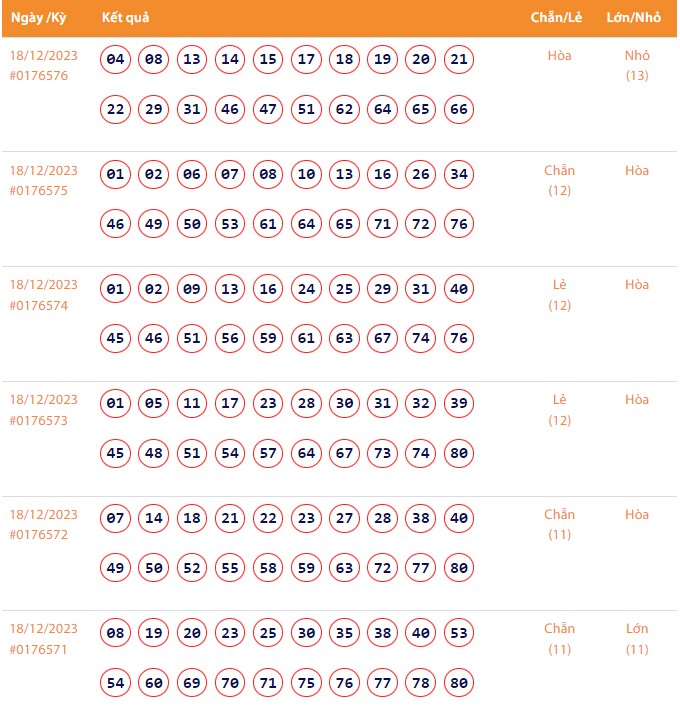Click the Lớn (11) result of draw #0176571
This screenshot has height=710, width=680.
pyautogui.click(x=637, y=639)
